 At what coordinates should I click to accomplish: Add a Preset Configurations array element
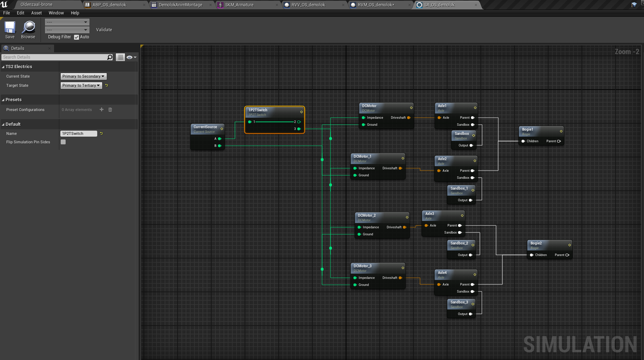click(102, 110)
